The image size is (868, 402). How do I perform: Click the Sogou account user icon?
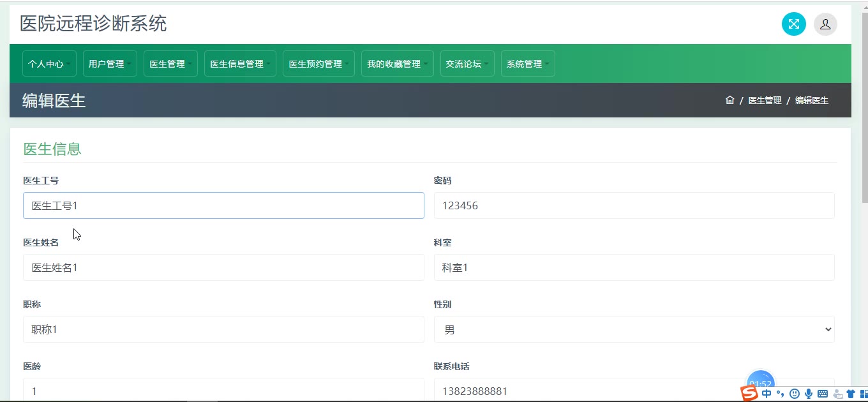coord(837,394)
